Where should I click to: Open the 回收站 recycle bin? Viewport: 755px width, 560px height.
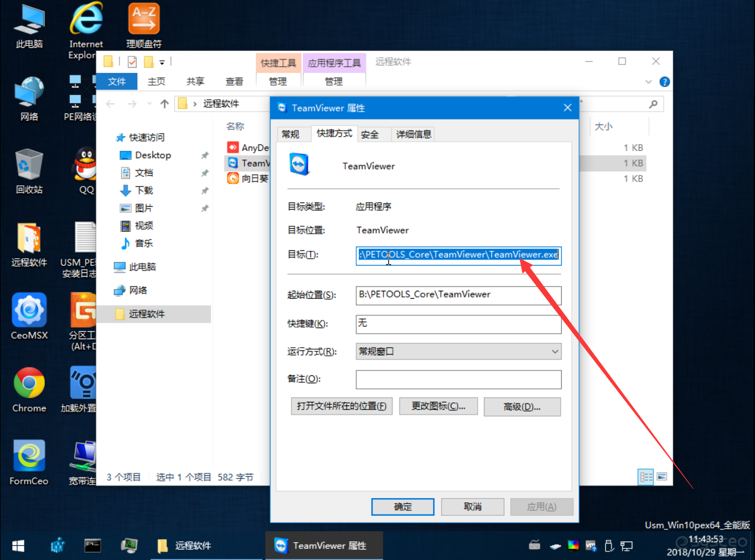click(x=29, y=172)
